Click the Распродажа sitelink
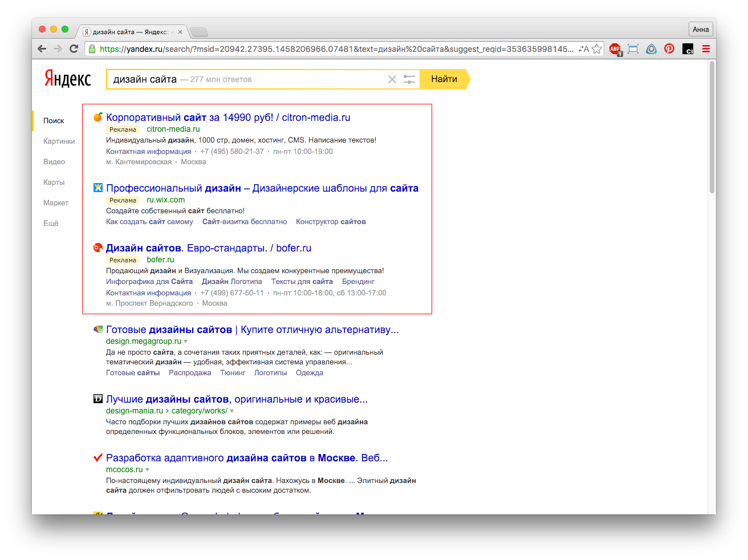Screen dimensions: 748x560 click(190, 373)
